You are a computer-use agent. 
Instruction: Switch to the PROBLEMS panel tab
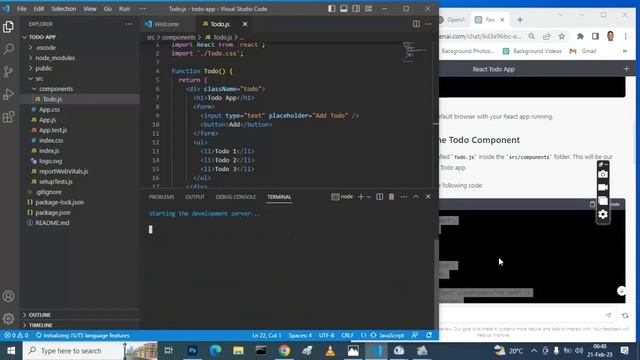click(x=162, y=197)
